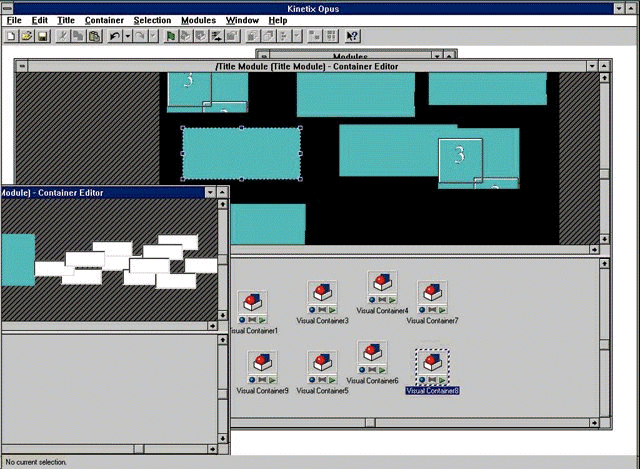Click the Save floppy disk icon
The height and width of the screenshot is (469, 640).
point(43,36)
